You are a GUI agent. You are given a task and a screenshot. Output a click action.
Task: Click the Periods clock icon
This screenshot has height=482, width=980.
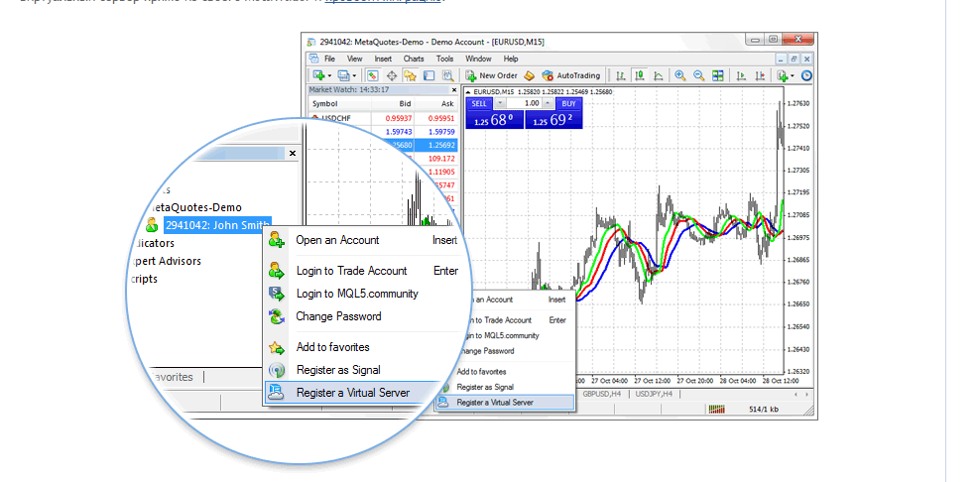coord(806,75)
